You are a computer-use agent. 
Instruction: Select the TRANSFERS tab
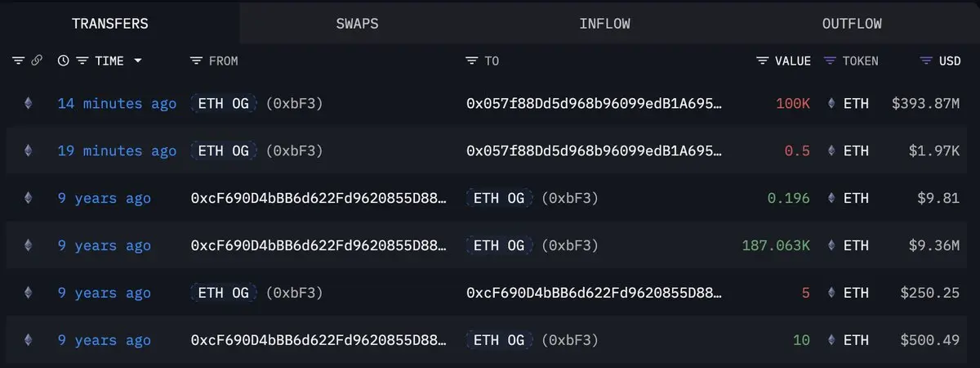109,23
